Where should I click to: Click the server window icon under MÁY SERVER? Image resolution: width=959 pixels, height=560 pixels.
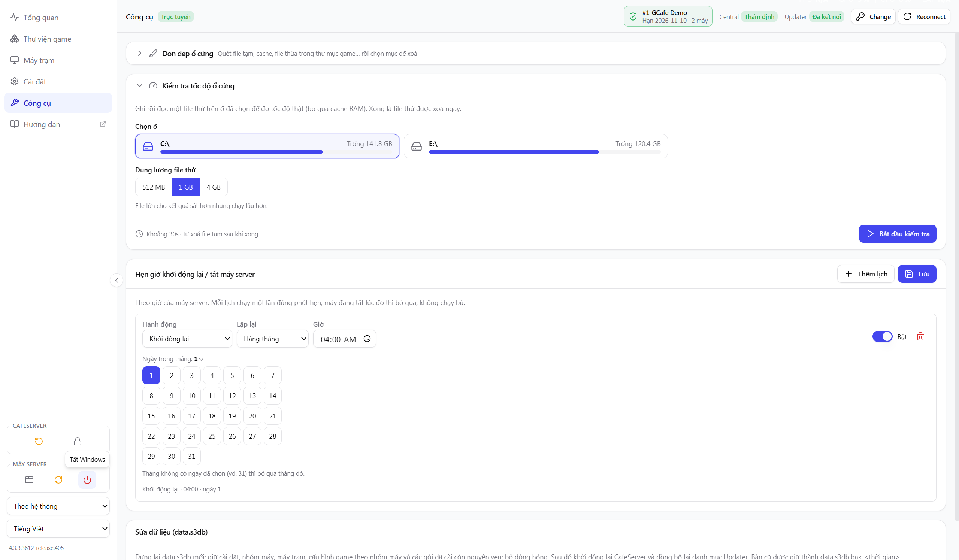tap(29, 480)
